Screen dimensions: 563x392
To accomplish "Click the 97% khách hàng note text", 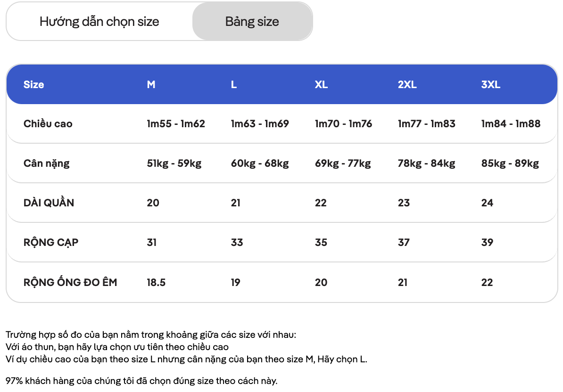I will [141, 381].
